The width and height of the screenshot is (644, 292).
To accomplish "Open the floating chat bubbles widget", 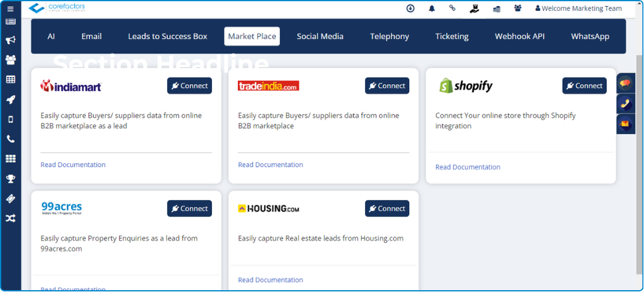I will (x=626, y=84).
